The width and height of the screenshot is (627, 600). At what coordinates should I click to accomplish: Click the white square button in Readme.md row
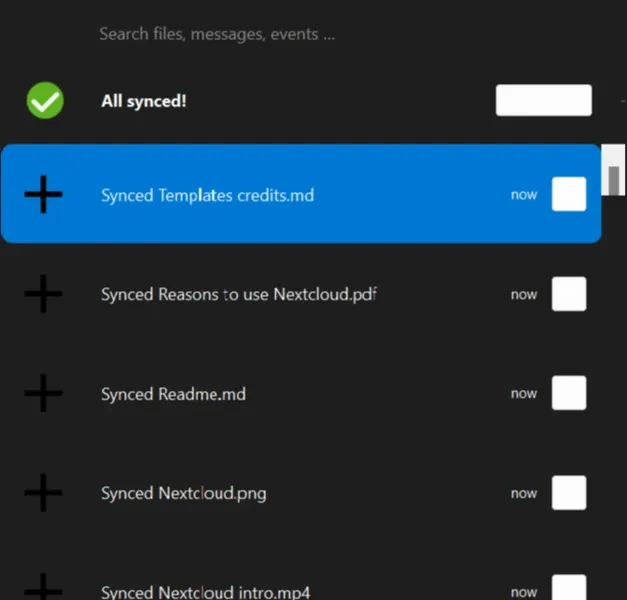[x=569, y=393]
